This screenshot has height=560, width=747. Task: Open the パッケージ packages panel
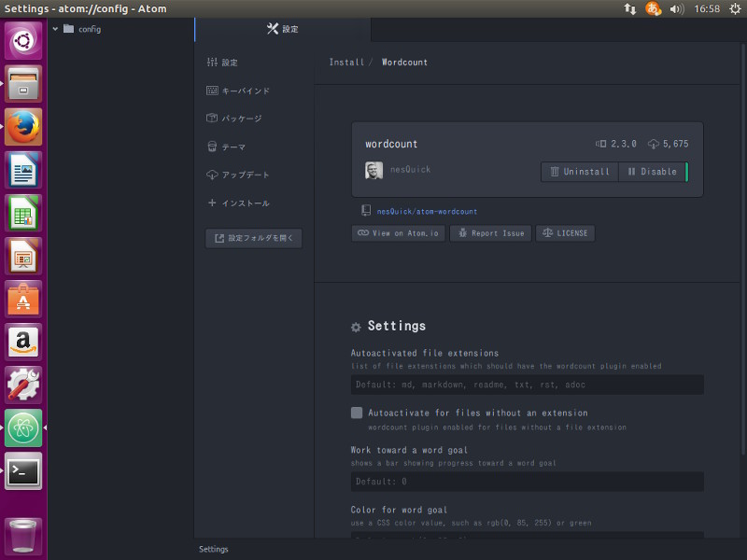[x=234, y=119]
